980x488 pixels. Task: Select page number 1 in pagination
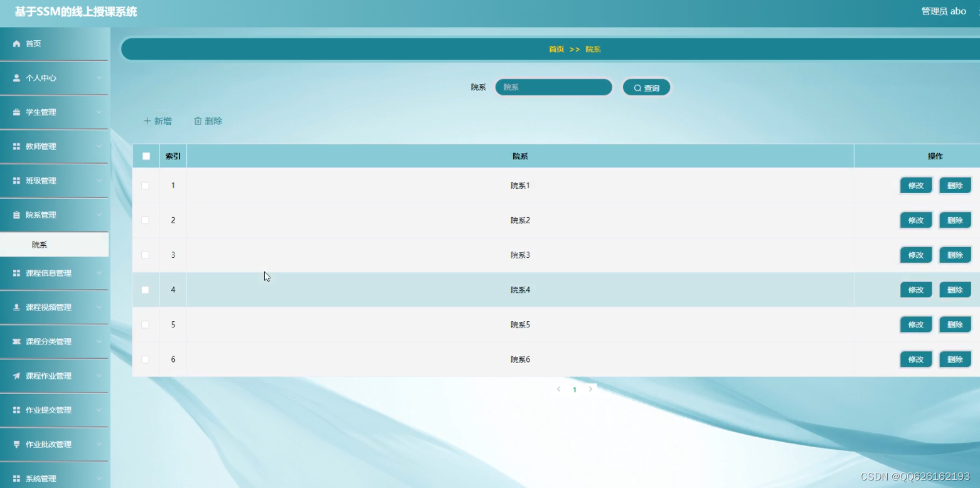pos(574,390)
